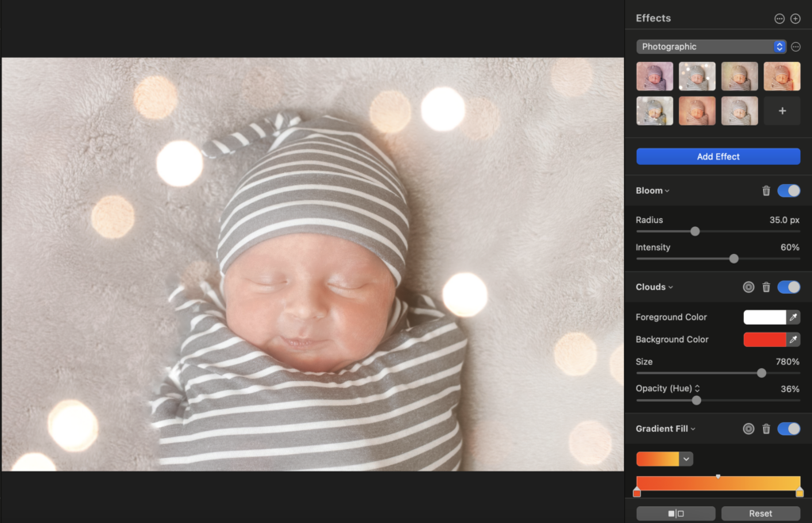This screenshot has height=523, width=812.
Task: Apply the second bokeh preset thumbnail
Action: [697, 76]
